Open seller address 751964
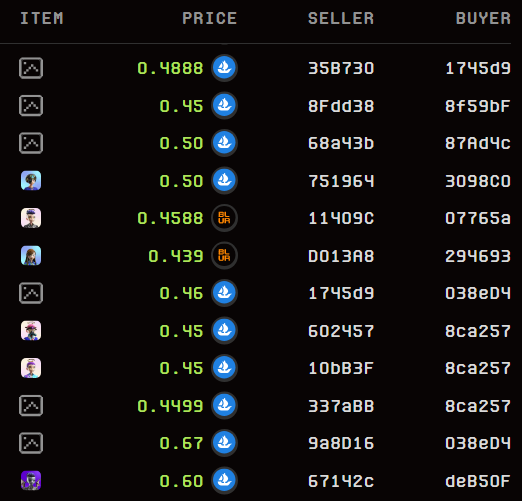 341,181
